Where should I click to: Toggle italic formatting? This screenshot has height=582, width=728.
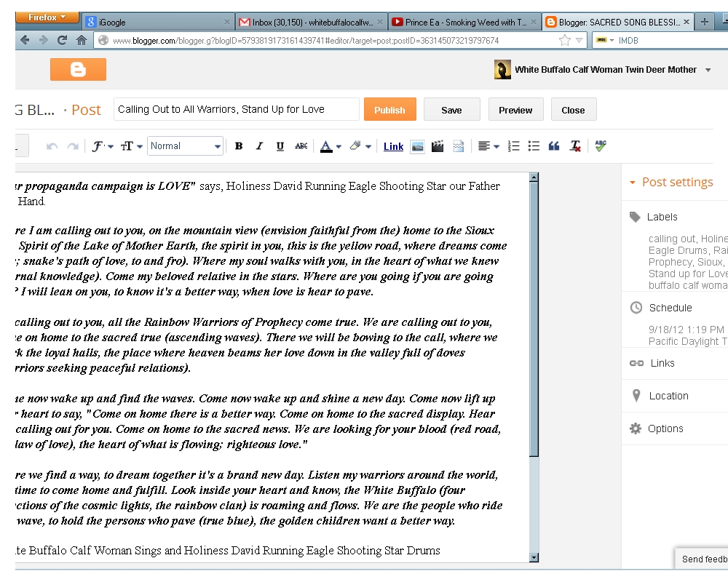[260, 146]
